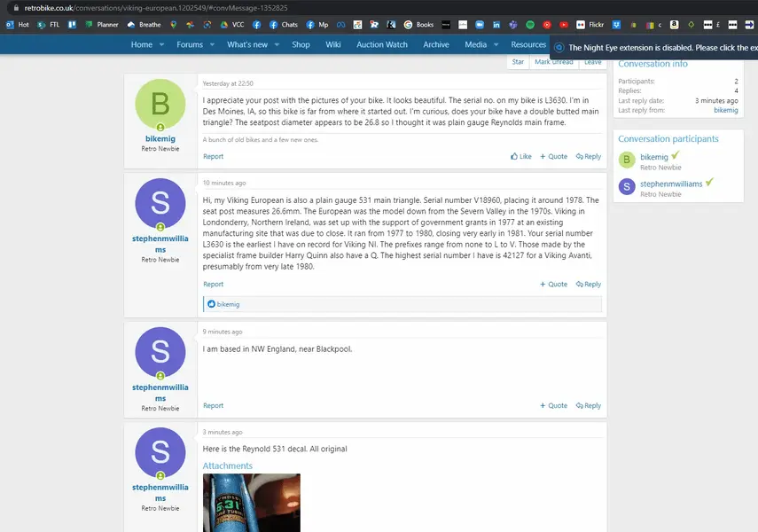Mark the conversation unread
The height and width of the screenshot is (532, 758).
pyautogui.click(x=553, y=62)
